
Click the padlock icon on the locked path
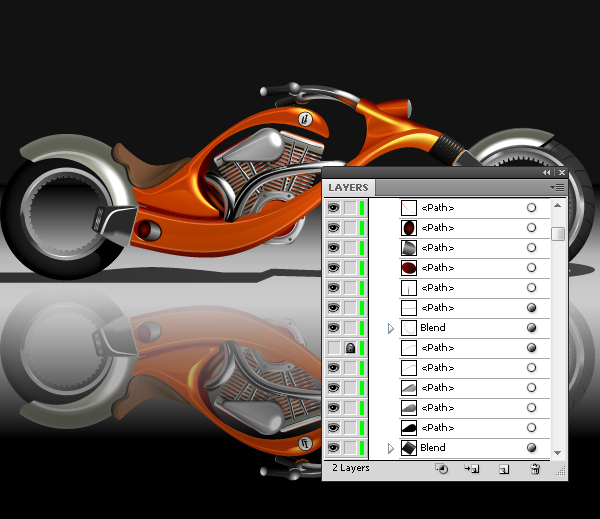coord(351,348)
